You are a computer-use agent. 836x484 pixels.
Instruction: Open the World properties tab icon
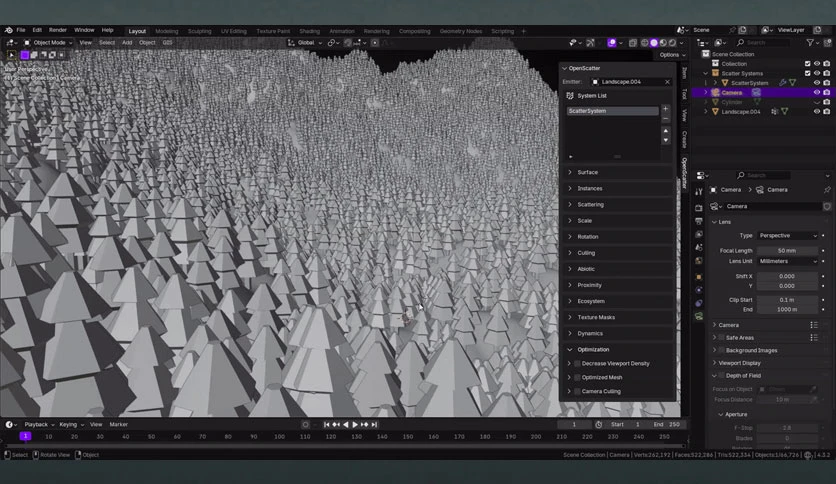699,261
